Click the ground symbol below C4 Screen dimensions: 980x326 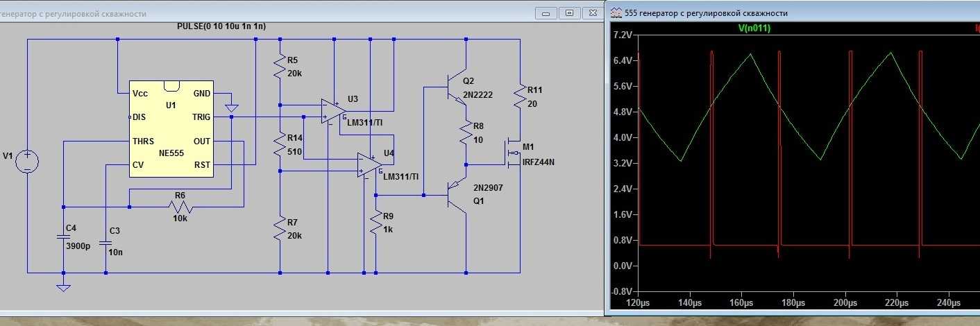63,286
